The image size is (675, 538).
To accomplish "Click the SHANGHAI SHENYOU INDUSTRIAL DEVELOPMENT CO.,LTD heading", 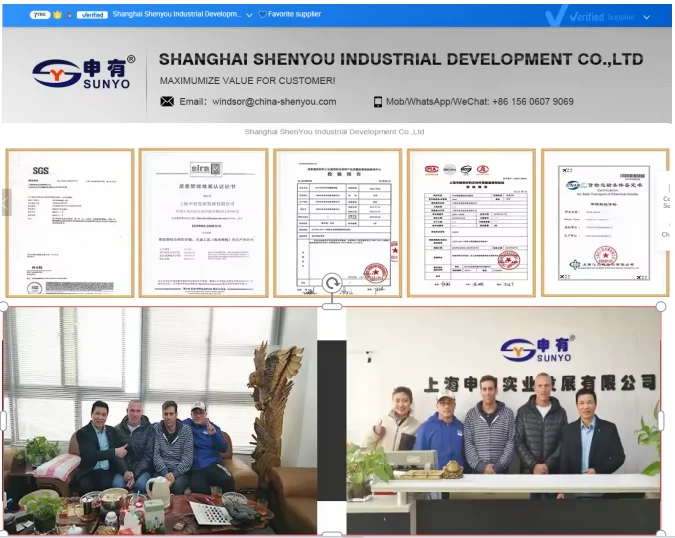I will [x=401, y=59].
